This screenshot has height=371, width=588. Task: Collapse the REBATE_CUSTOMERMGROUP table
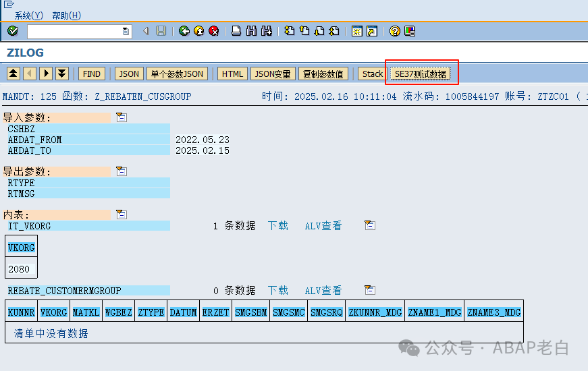(370, 290)
